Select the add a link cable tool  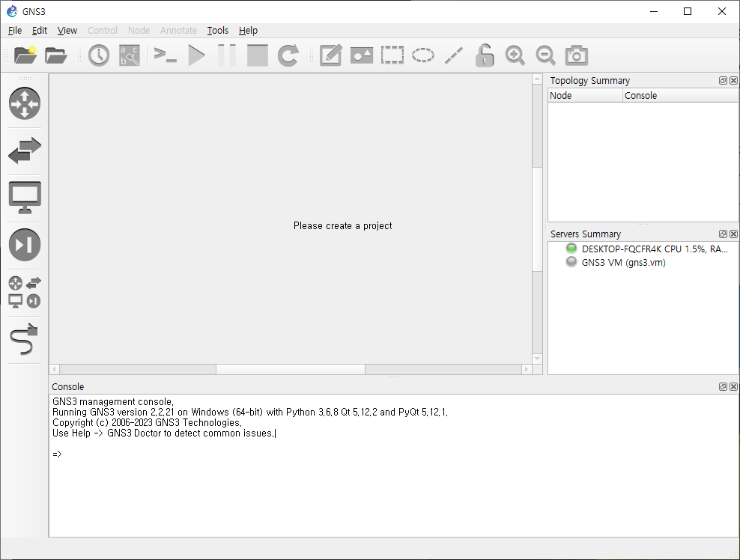click(x=25, y=339)
